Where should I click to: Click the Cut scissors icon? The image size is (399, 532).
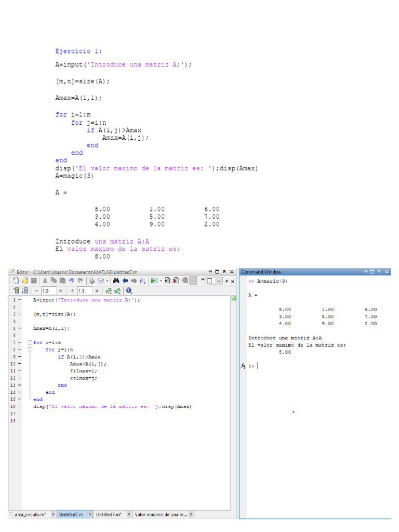(x=45, y=281)
